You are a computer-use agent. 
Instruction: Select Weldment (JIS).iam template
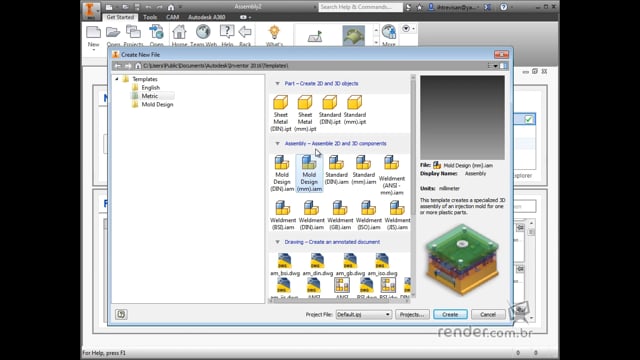[397, 215]
